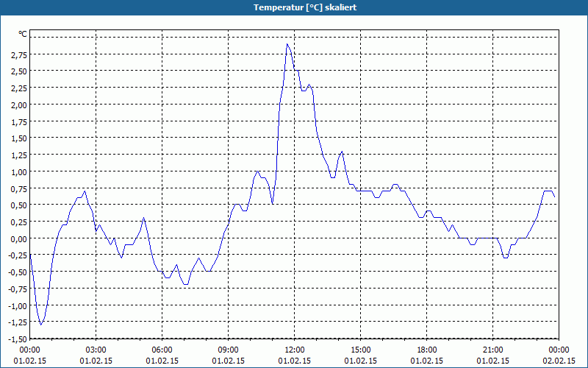Click the 2,00 y-axis tick label
This screenshot has width=588, height=368.
point(20,105)
